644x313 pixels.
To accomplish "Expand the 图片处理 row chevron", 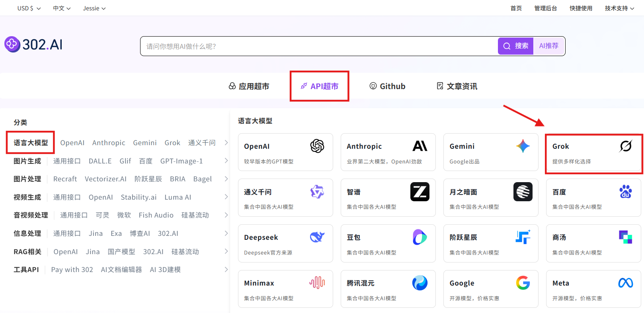I will (226, 179).
